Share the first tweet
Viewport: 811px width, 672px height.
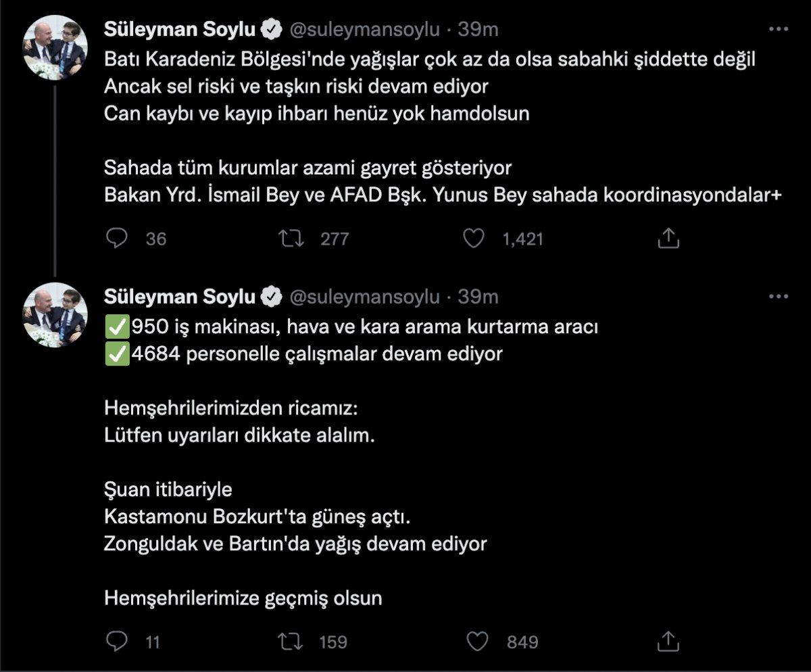pos(670,238)
